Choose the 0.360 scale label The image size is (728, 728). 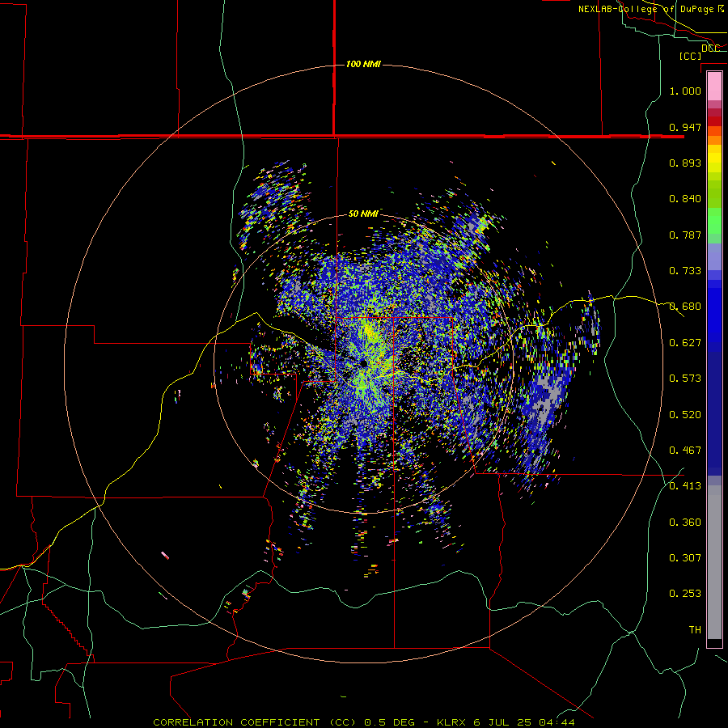tap(685, 522)
